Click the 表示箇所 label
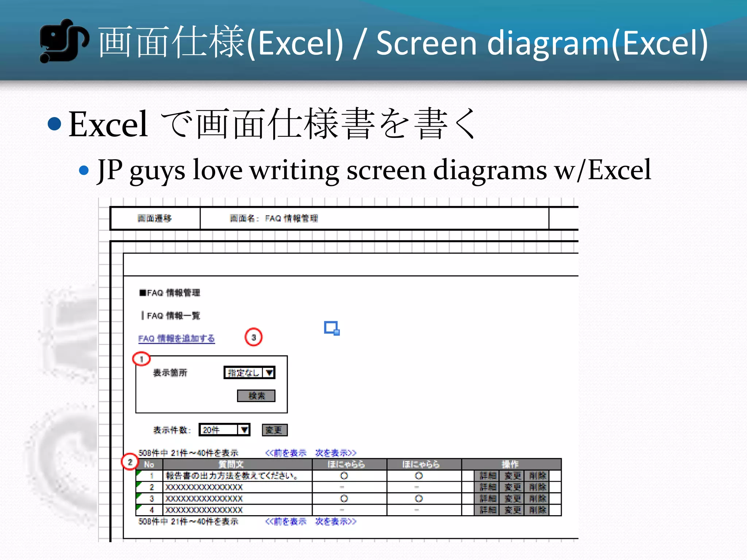747x560 pixels. pyautogui.click(x=170, y=373)
